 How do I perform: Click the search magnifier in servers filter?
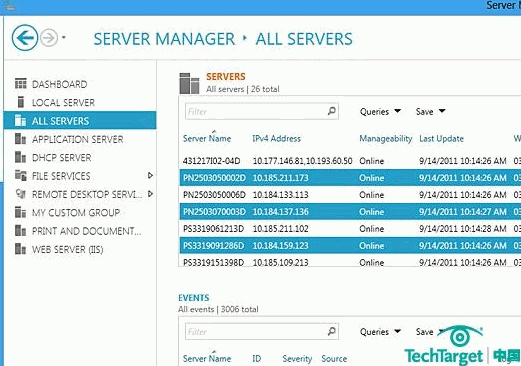(332, 111)
